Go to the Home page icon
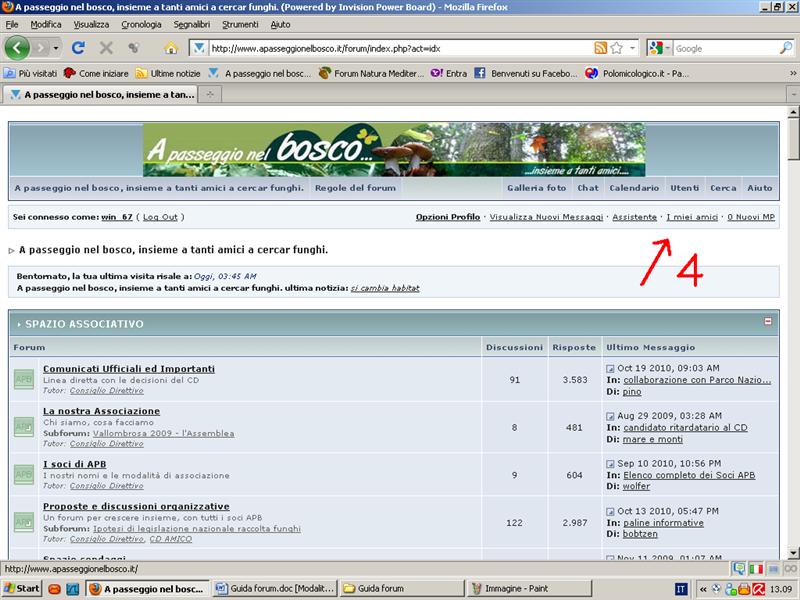 click(171, 48)
